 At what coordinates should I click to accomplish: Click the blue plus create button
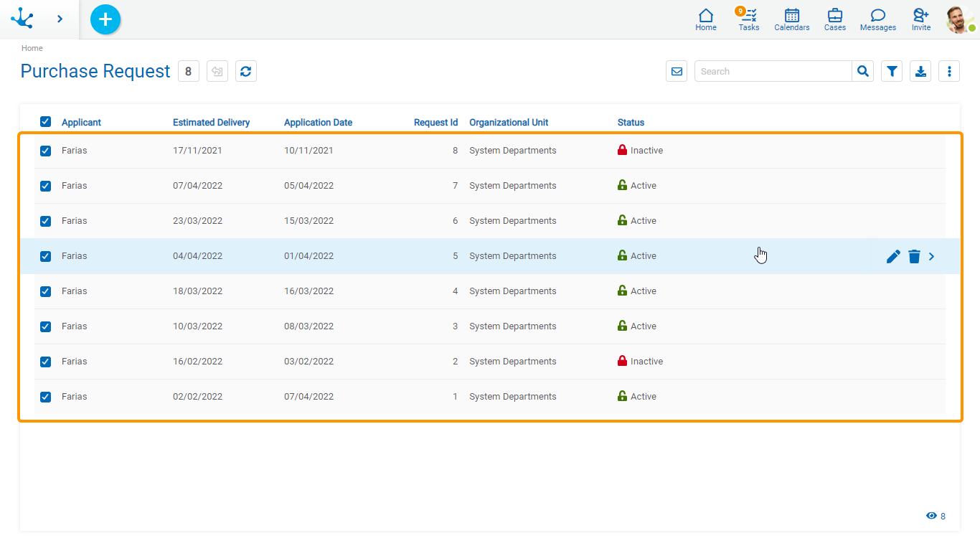coord(105,19)
